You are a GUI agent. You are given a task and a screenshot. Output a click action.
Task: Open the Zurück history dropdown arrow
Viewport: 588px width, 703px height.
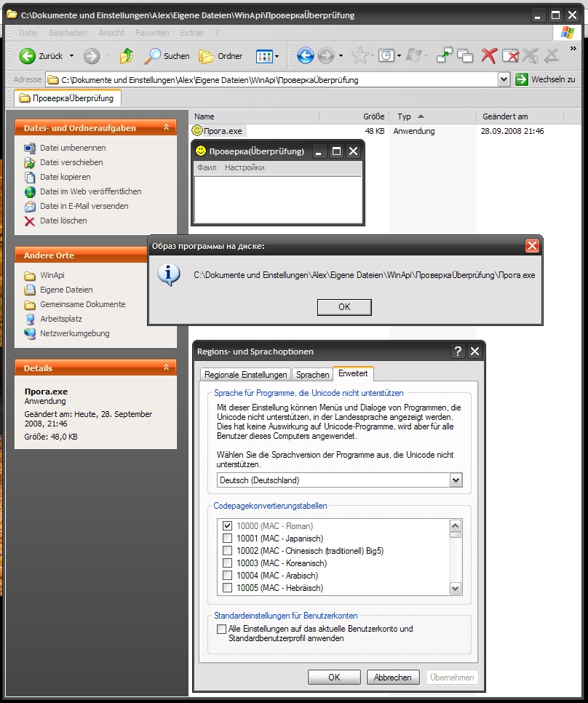point(71,56)
